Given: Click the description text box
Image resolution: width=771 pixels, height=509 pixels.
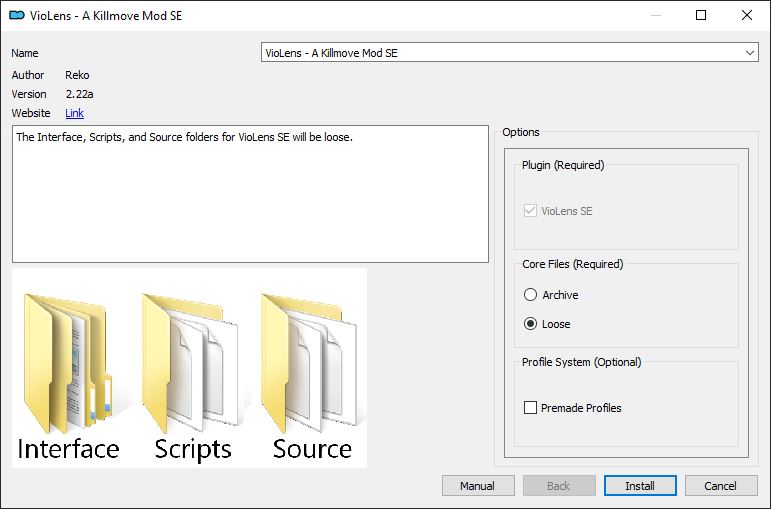Looking at the screenshot, I should (x=250, y=194).
